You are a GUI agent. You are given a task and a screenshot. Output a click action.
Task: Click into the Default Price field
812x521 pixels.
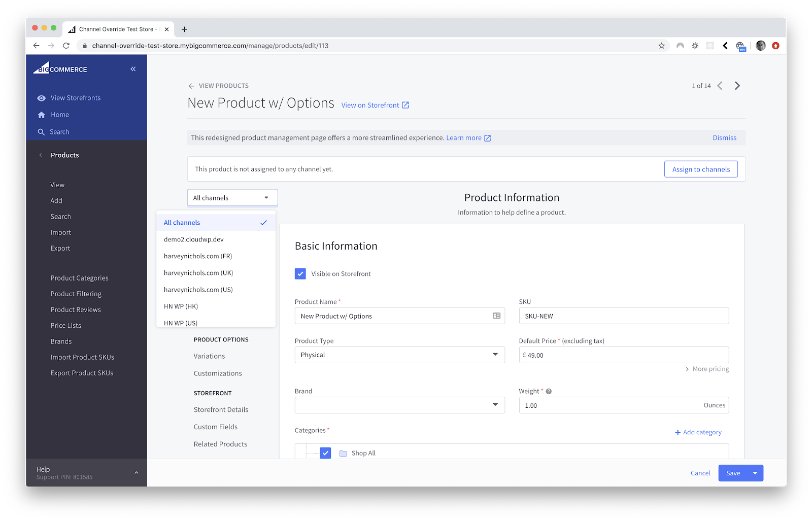pos(624,355)
